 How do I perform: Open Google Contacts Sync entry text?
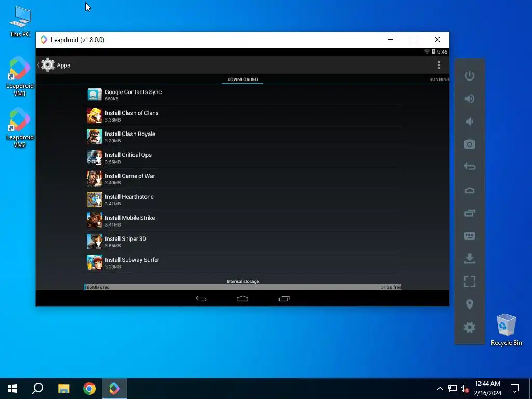(x=133, y=92)
